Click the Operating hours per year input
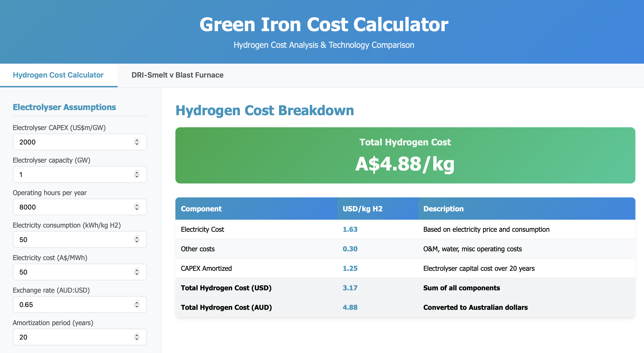The height and width of the screenshot is (353, 644). click(x=72, y=207)
